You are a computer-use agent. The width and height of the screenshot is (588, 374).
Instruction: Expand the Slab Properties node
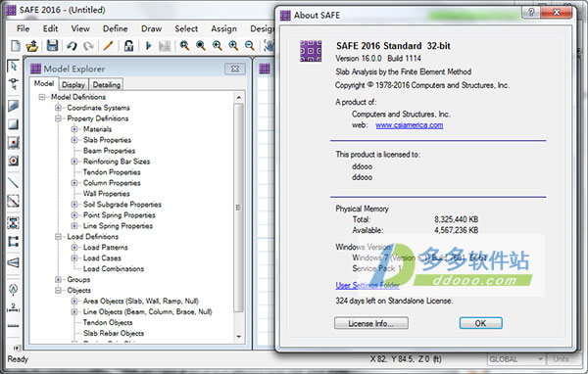pos(74,140)
